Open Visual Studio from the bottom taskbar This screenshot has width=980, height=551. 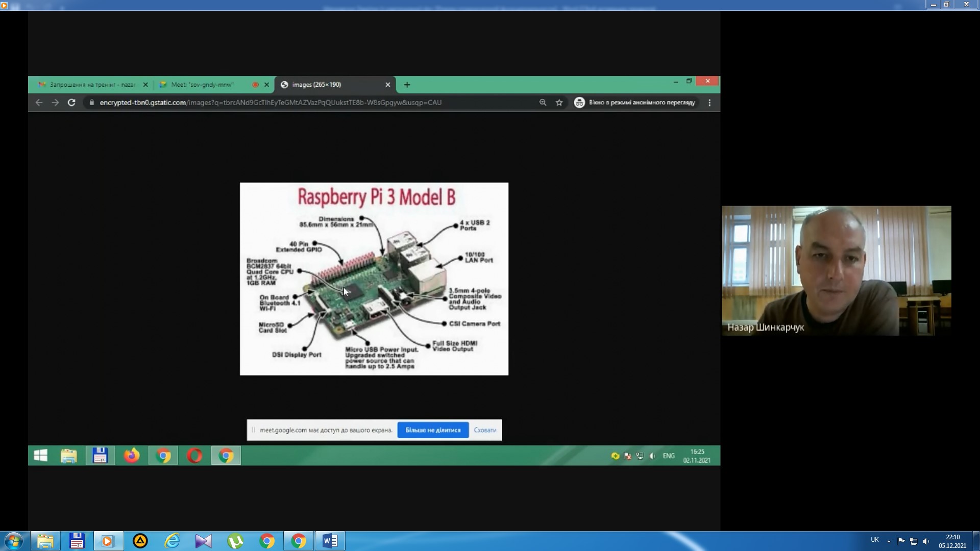(x=203, y=541)
